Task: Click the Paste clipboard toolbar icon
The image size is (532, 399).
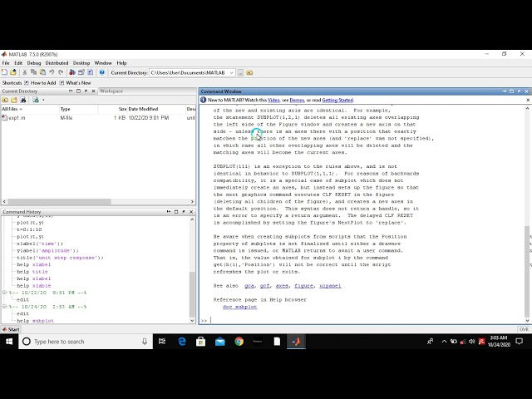Action: pos(42,72)
